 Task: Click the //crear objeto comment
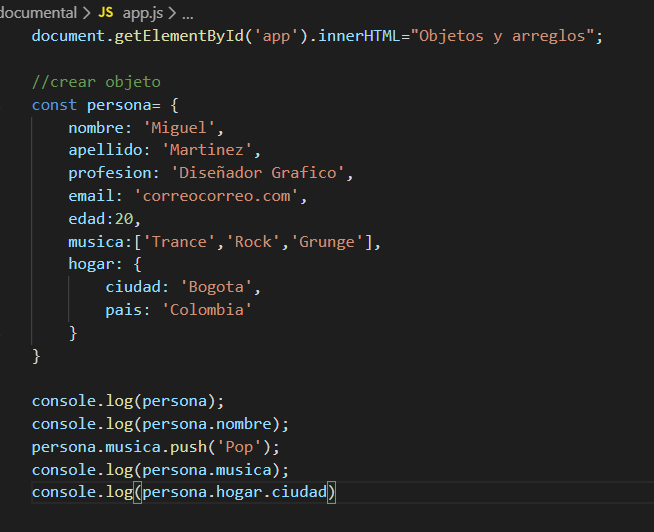tap(96, 82)
